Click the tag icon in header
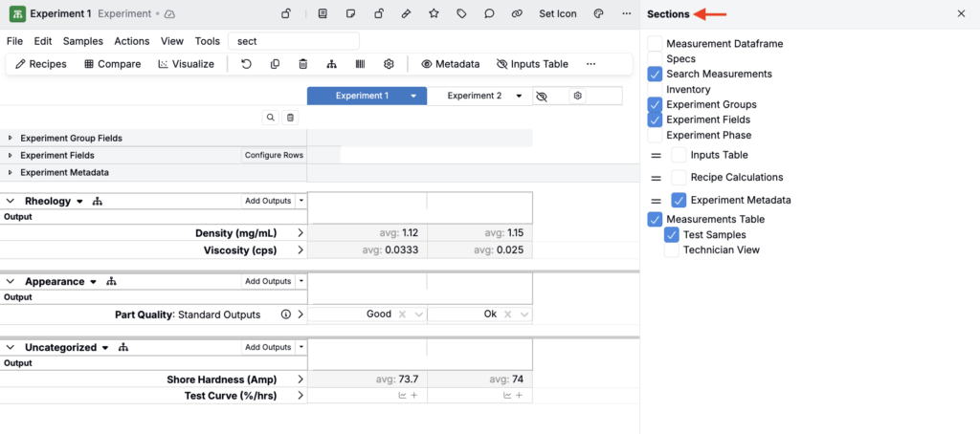 pyautogui.click(x=462, y=14)
